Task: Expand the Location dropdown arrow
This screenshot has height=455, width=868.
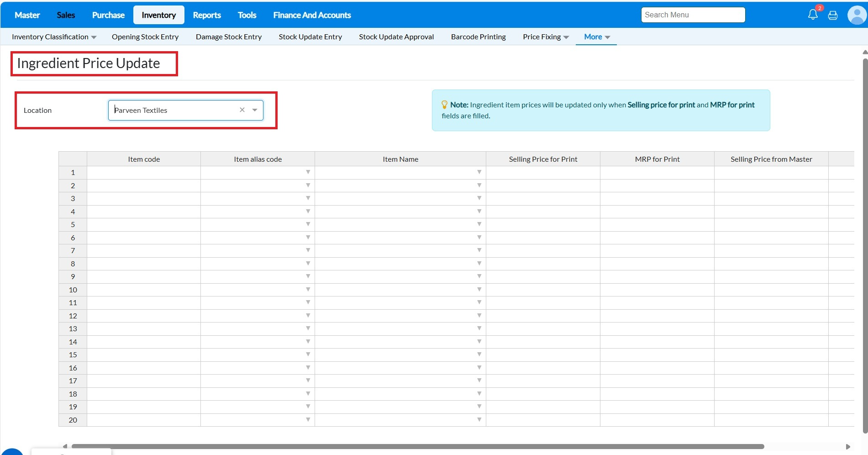Action: (255, 110)
